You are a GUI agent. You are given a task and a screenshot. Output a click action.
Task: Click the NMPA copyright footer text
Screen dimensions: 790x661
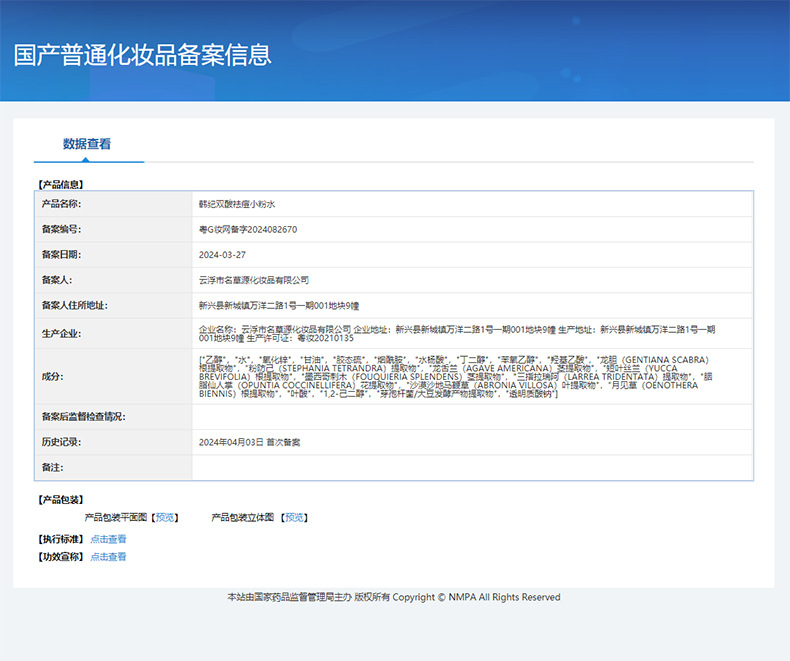393,597
